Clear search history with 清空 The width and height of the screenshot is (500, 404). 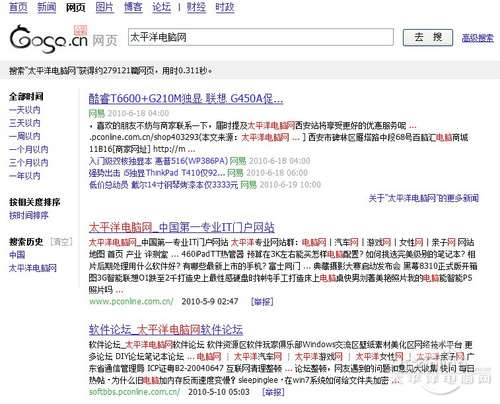(x=61, y=242)
